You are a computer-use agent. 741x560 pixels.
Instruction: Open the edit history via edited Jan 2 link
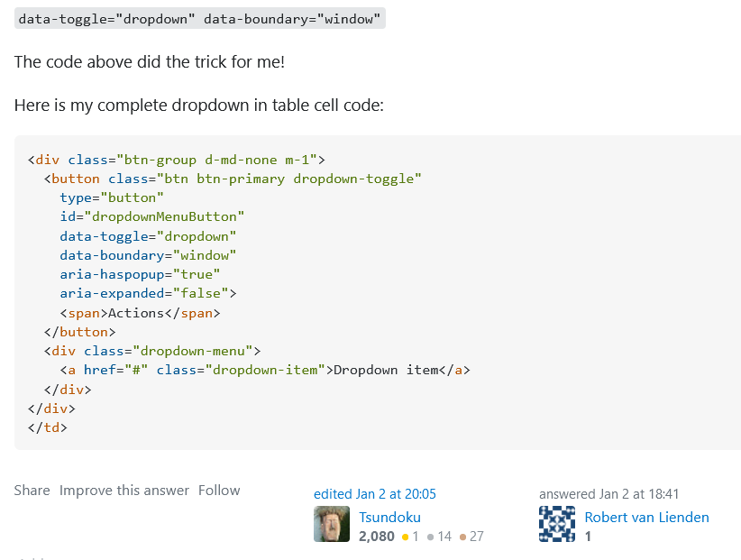coord(374,493)
